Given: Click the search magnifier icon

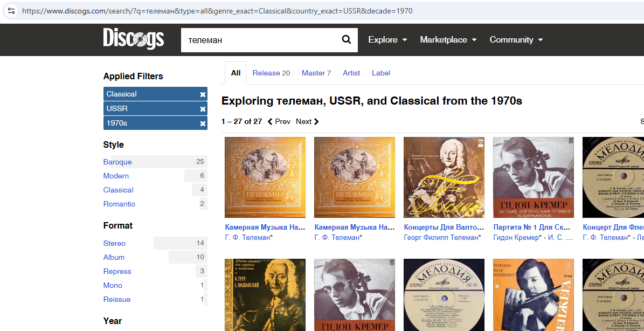Looking at the screenshot, I should [347, 40].
